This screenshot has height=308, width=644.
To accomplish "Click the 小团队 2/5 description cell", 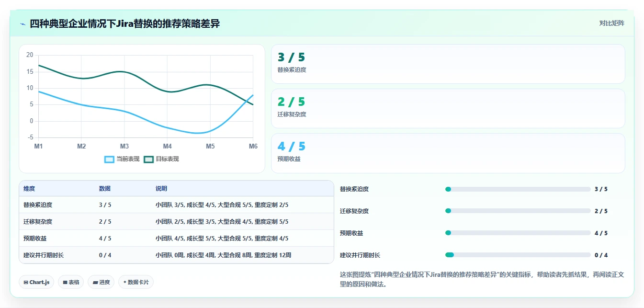I will tap(222, 222).
